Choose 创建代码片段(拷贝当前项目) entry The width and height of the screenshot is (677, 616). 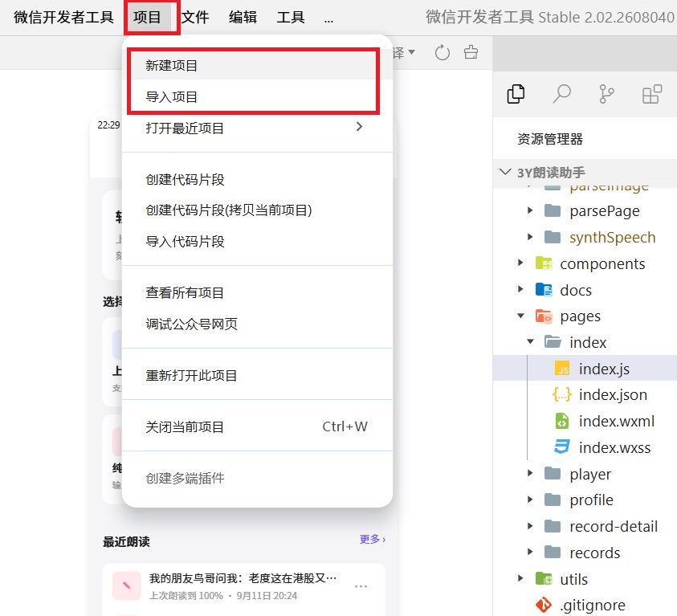tap(257, 210)
